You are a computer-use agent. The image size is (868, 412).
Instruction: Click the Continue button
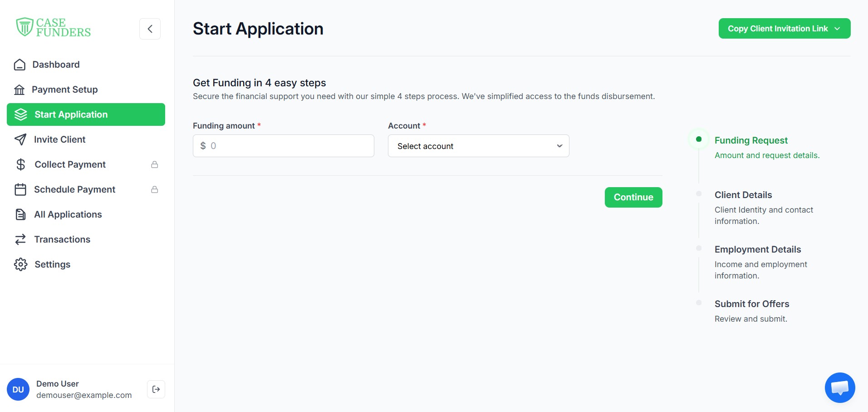pyautogui.click(x=633, y=197)
